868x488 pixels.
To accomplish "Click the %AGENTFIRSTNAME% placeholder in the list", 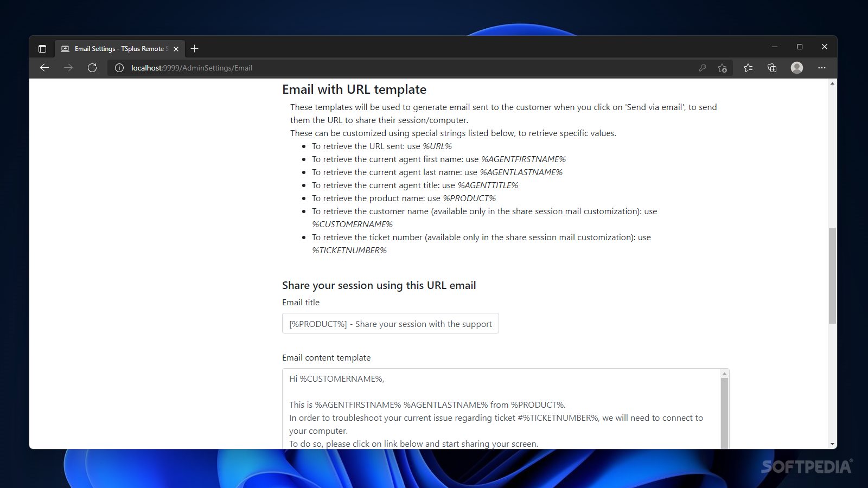I will 524,159.
